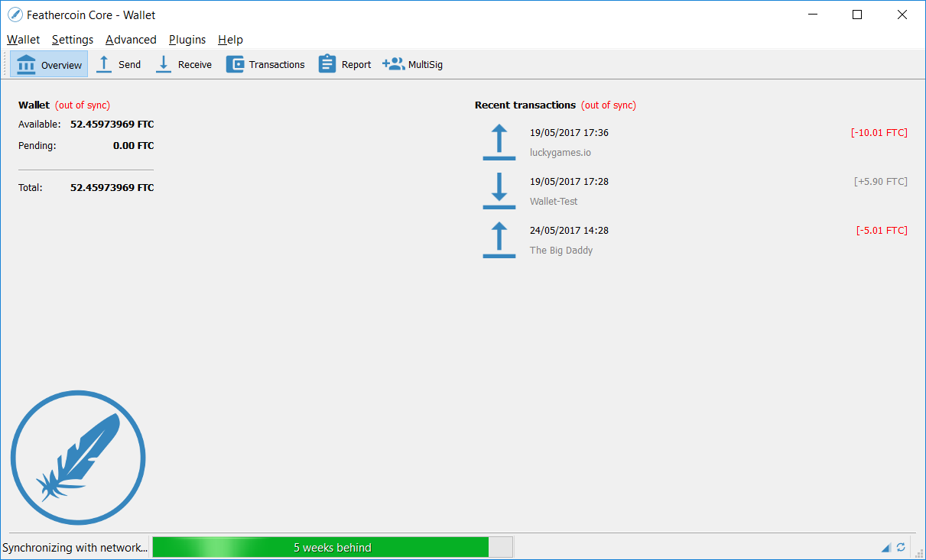The height and width of the screenshot is (560, 926).
Task: Click the Pending balance 0.00 FTC
Action: pyautogui.click(x=134, y=146)
